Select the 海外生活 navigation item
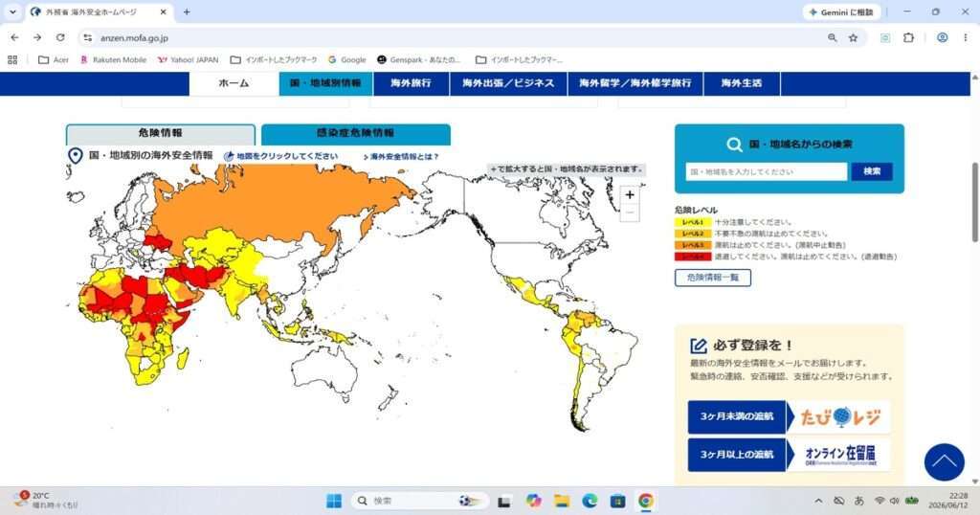 [x=742, y=83]
